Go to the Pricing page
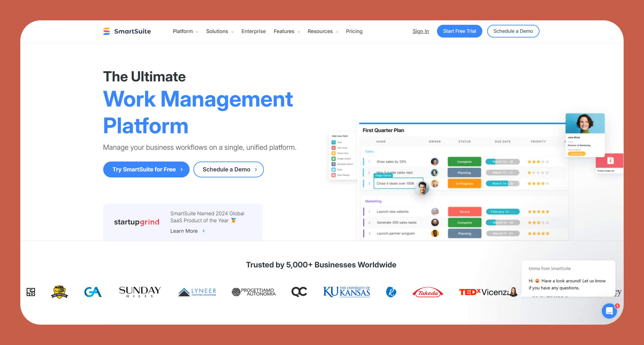 (x=354, y=31)
